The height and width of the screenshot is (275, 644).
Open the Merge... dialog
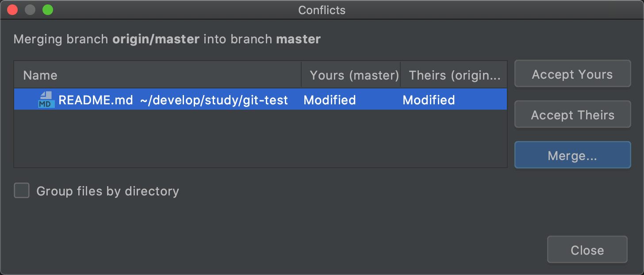pyautogui.click(x=572, y=155)
